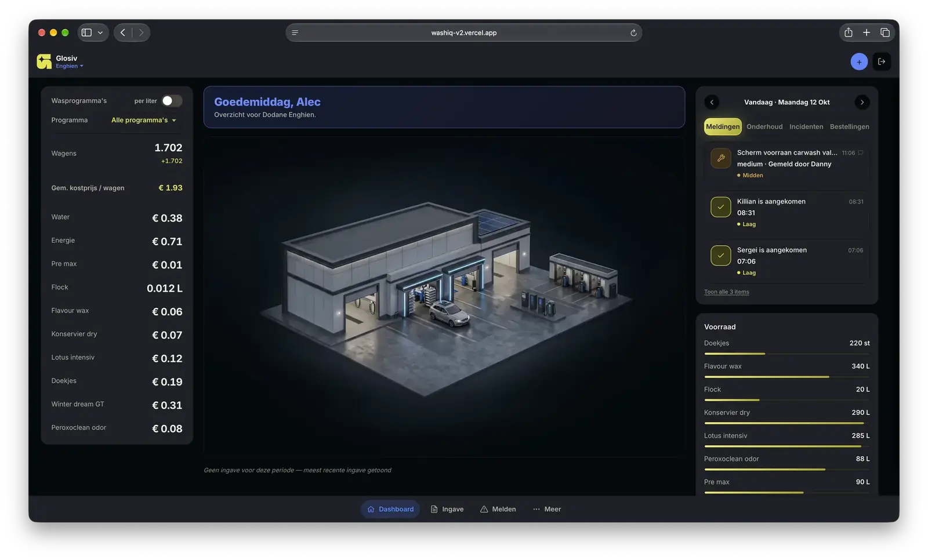
Task: Click the Gem. kostprijs € 1.93 value
Action: pos(171,188)
